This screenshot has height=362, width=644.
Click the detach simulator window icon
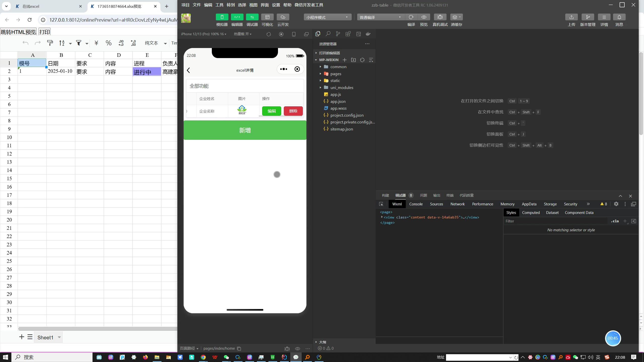pyautogui.click(x=306, y=34)
